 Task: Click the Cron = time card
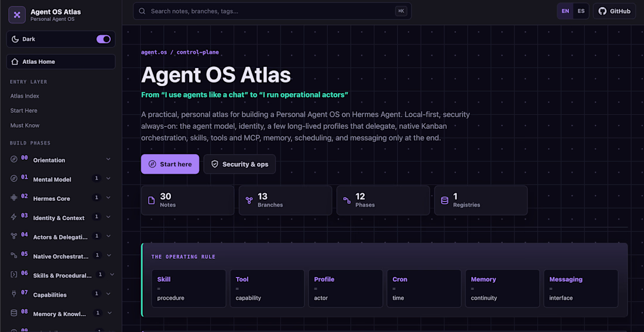[424, 289]
